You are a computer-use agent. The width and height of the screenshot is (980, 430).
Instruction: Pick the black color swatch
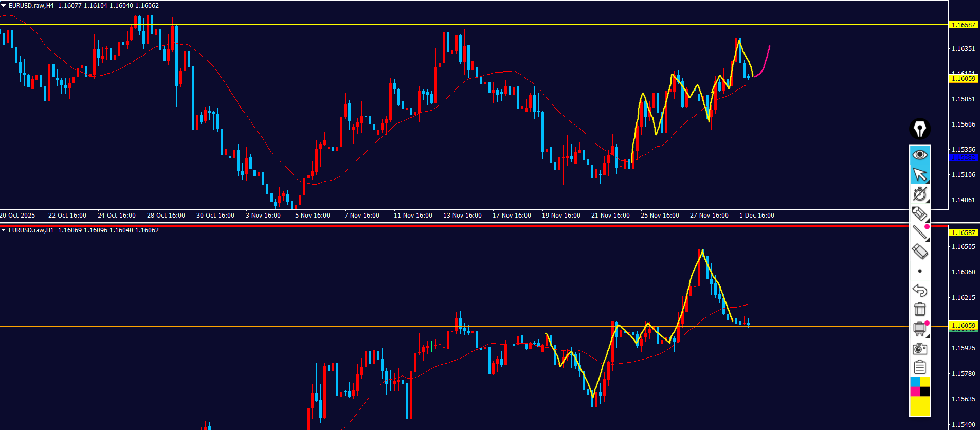point(924,391)
